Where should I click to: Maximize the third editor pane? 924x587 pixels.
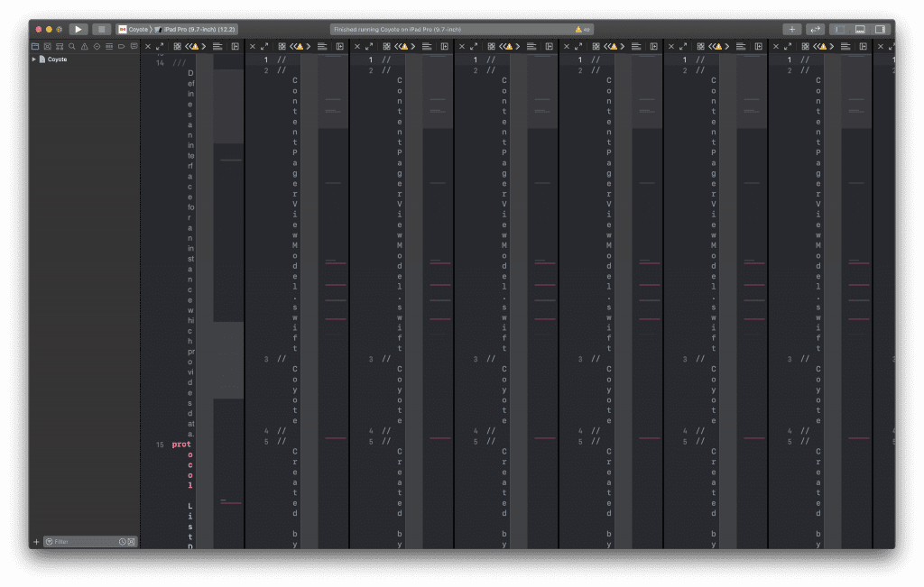tap(369, 47)
